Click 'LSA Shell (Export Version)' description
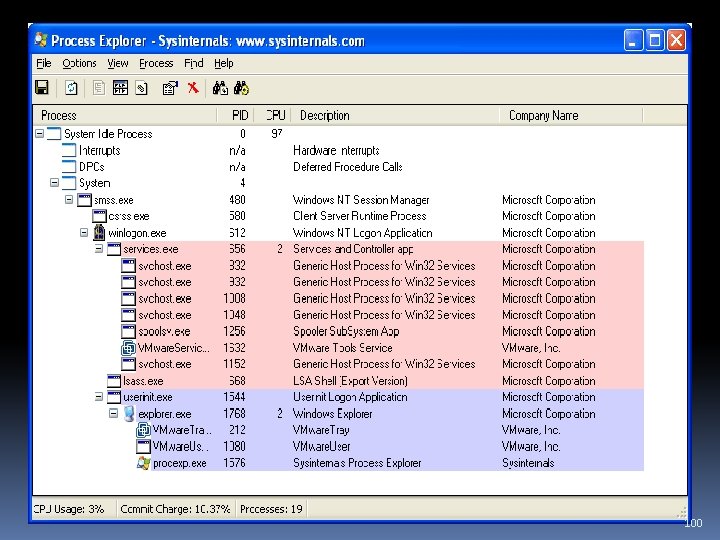This screenshot has width=720, height=540. pos(350,381)
